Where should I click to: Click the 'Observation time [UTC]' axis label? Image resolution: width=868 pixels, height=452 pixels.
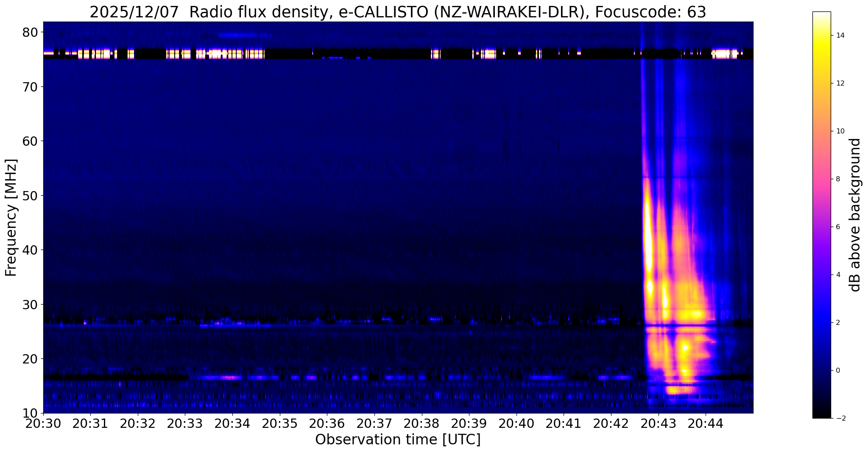pos(398,440)
